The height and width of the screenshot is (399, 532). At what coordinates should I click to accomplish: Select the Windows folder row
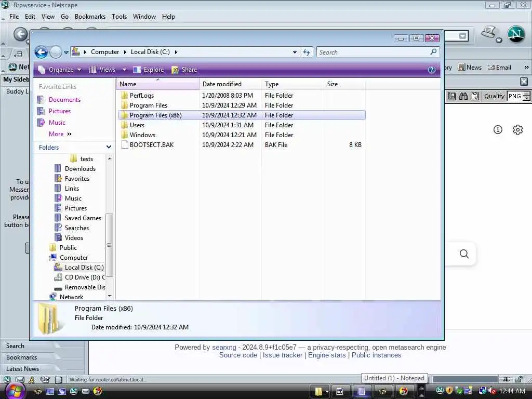(242, 135)
